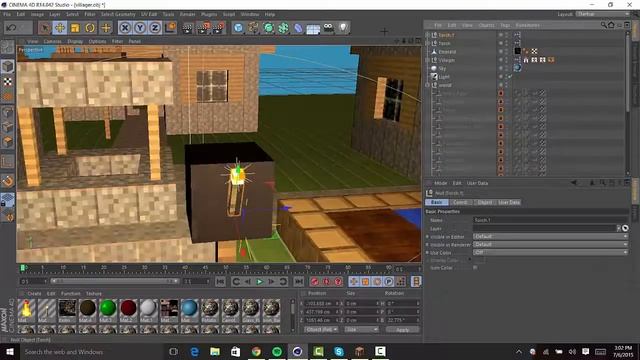Select the Texture mode checkerboard icon
The width and height of the screenshot is (640, 360).
pyautogui.click(x=7, y=82)
